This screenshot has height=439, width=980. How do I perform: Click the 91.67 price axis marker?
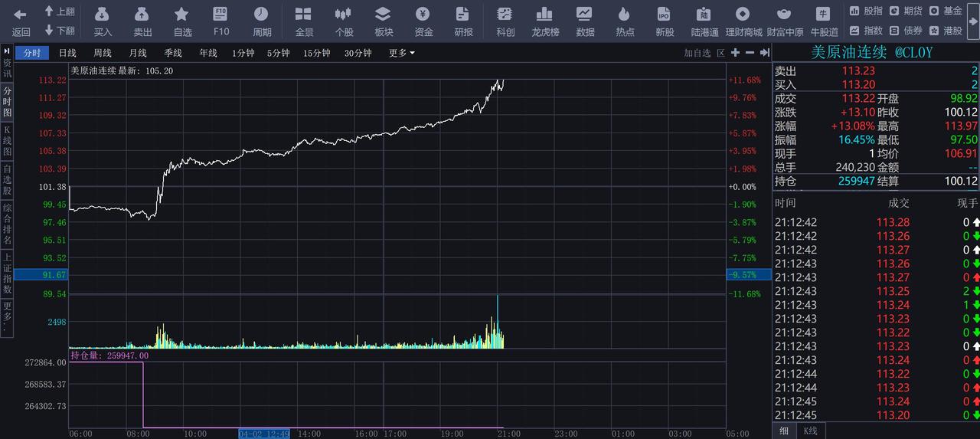41,274
